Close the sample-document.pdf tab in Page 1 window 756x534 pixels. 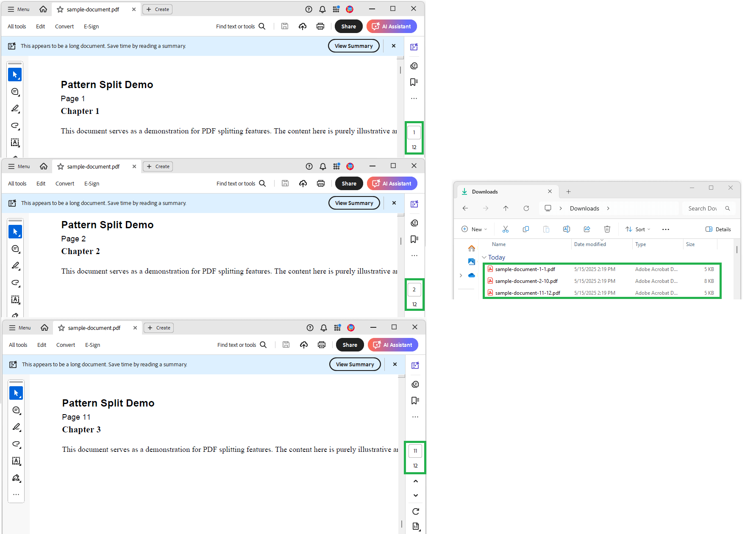pos(134,9)
